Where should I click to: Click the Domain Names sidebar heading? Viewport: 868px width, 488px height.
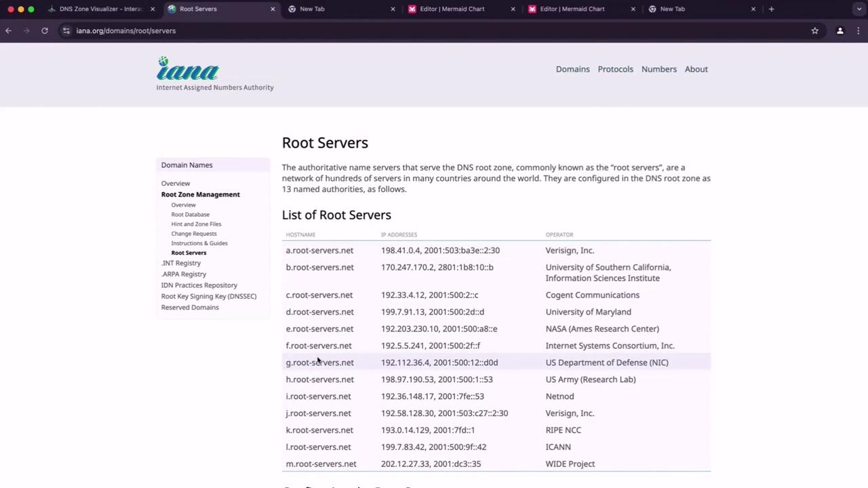click(187, 165)
